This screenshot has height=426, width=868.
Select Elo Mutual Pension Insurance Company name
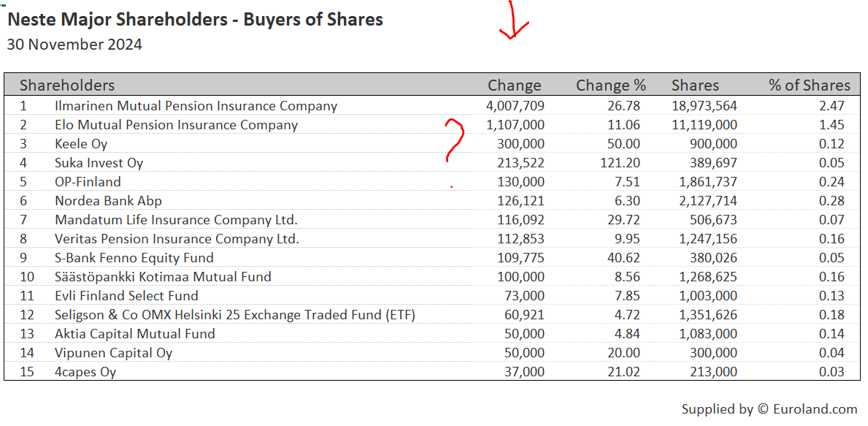click(176, 125)
